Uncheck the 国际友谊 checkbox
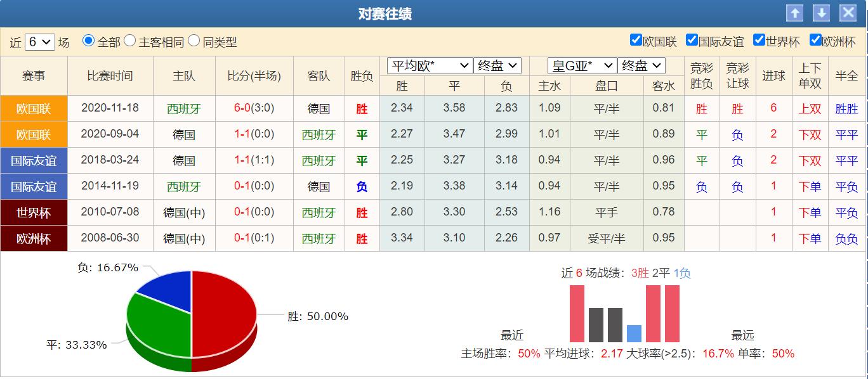868x379 pixels. point(690,39)
